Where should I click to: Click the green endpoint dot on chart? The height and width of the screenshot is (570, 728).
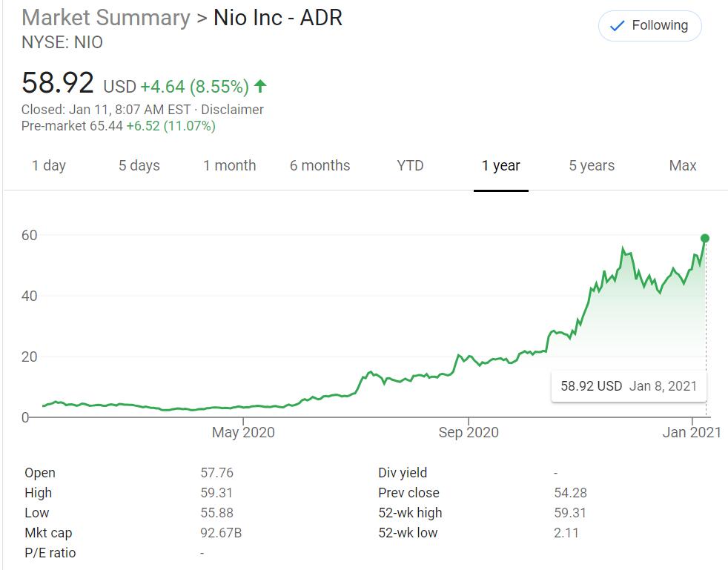tap(705, 238)
